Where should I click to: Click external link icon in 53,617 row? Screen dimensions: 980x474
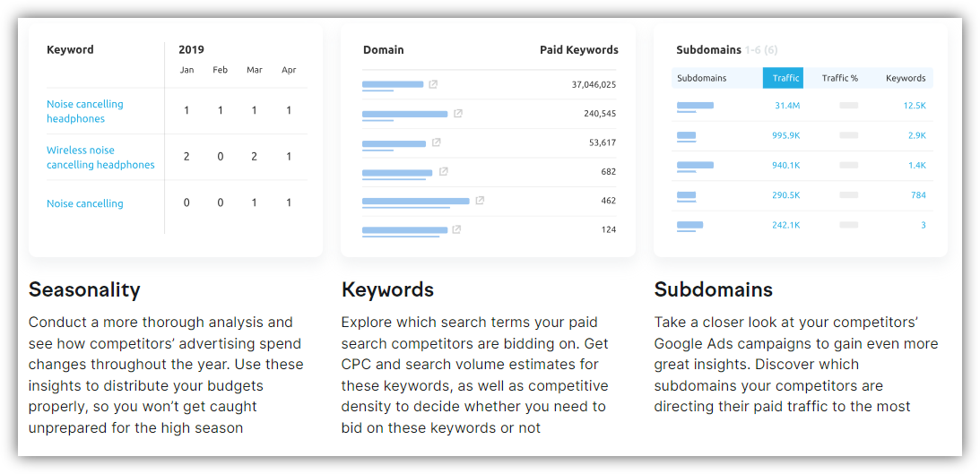[437, 142]
